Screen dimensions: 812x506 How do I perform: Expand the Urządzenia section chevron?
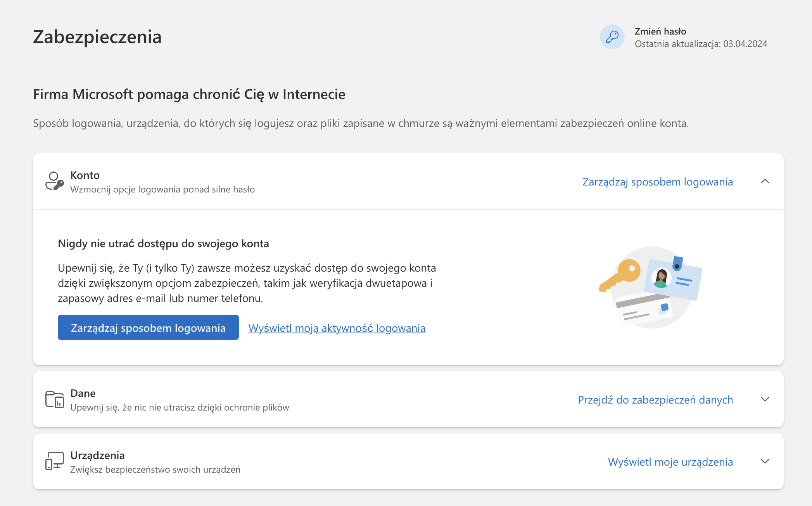765,461
